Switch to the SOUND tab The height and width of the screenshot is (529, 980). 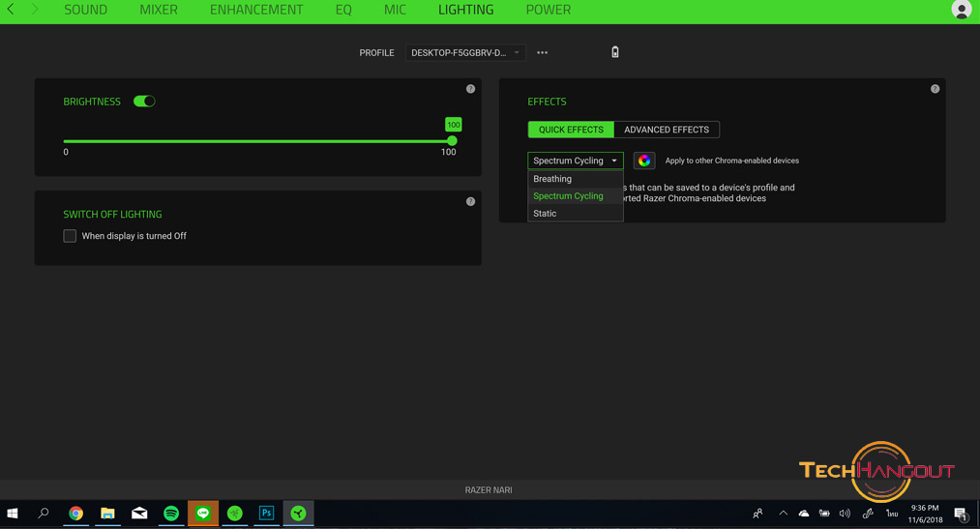(86, 10)
